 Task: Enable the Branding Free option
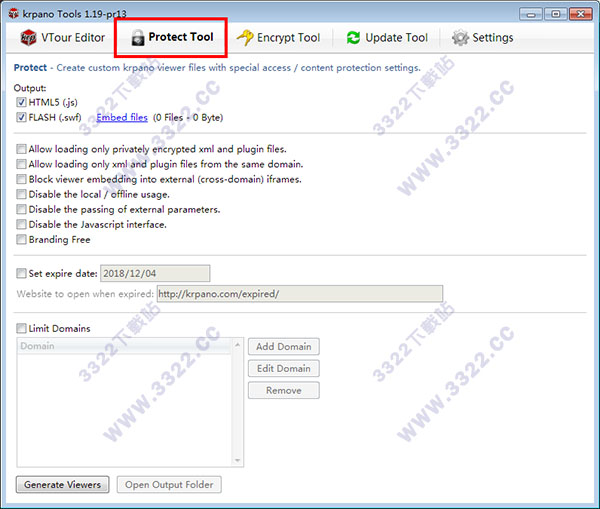pos(21,240)
